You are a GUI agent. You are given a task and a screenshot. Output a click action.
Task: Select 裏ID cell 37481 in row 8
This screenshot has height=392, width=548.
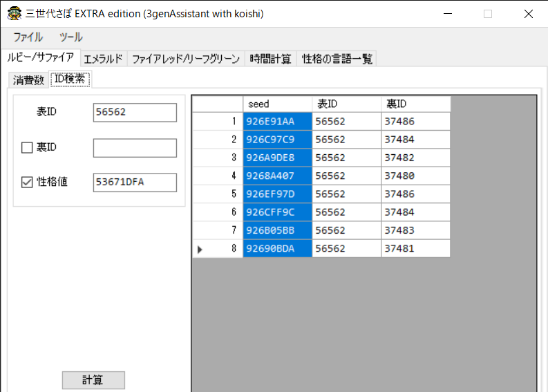415,249
